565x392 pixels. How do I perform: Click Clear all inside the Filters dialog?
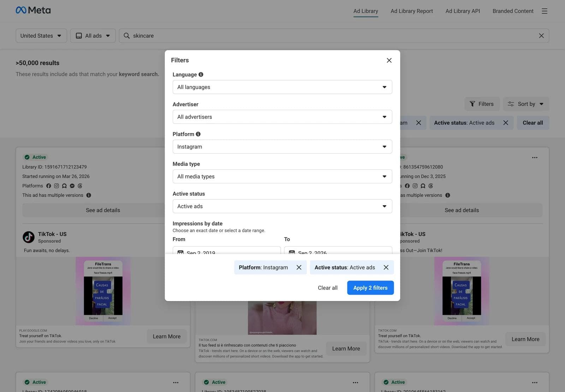click(x=328, y=288)
